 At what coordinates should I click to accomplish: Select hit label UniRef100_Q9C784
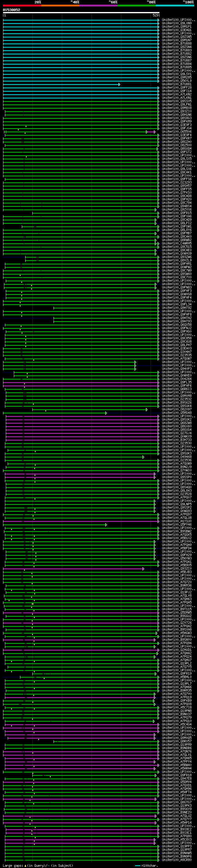177,203
